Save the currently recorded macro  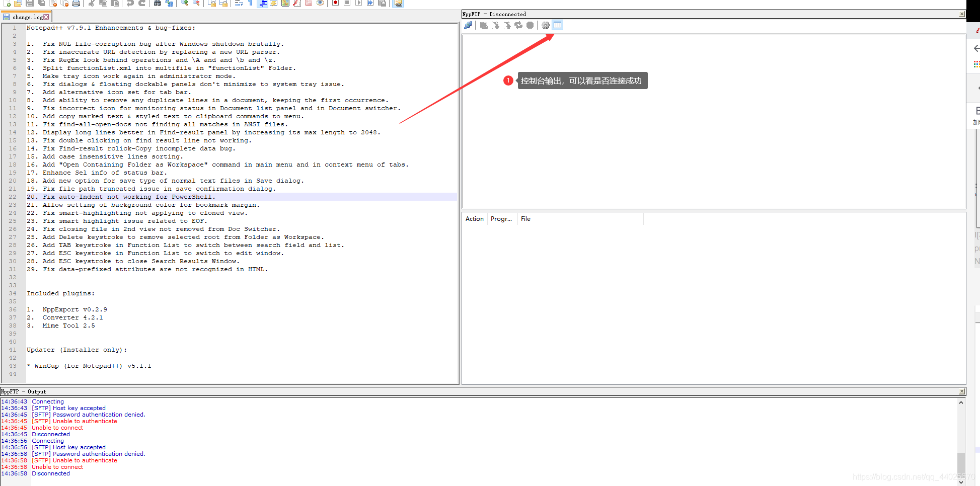click(382, 3)
